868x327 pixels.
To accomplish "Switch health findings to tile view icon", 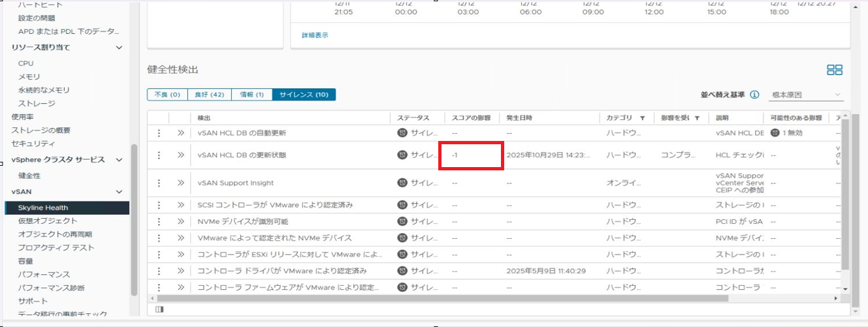I will (x=835, y=70).
